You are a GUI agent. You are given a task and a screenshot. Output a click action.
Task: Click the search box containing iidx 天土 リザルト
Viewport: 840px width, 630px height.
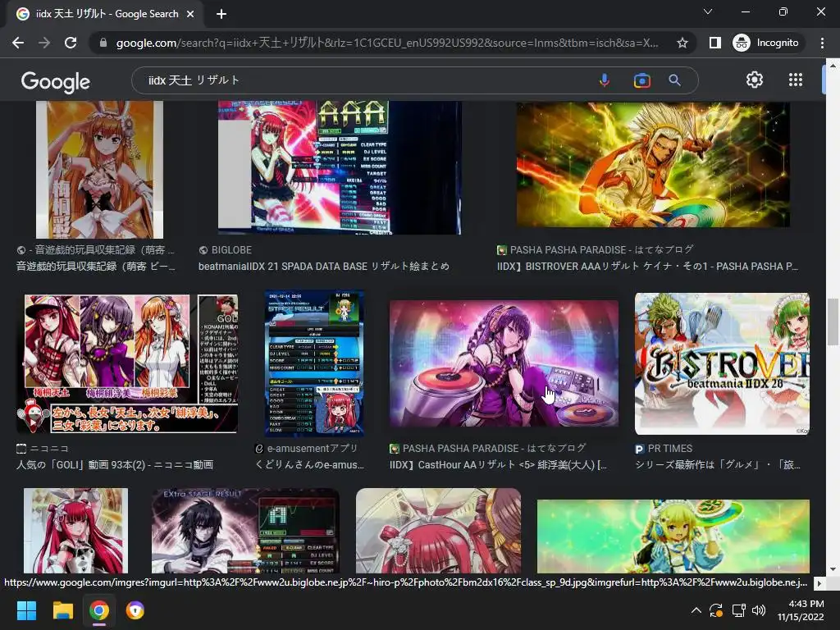point(364,80)
